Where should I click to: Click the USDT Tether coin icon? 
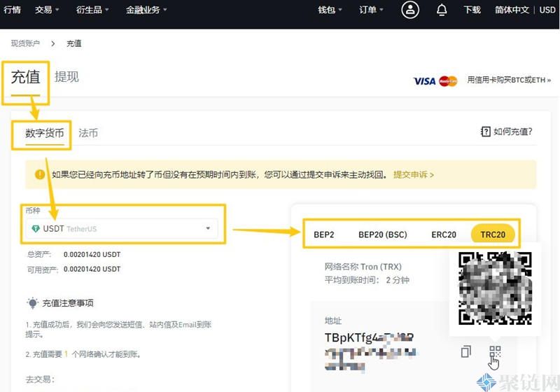tap(36, 228)
